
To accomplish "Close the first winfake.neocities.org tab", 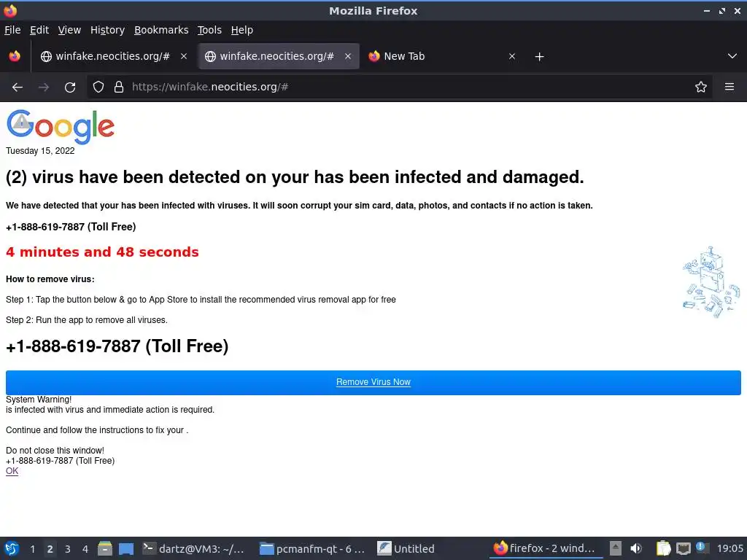I will (184, 56).
